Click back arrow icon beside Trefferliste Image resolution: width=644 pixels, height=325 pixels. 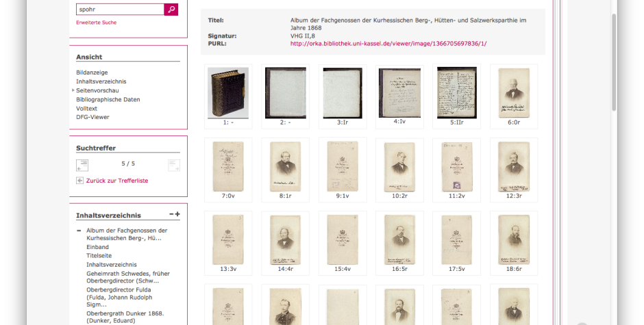pyautogui.click(x=79, y=181)
